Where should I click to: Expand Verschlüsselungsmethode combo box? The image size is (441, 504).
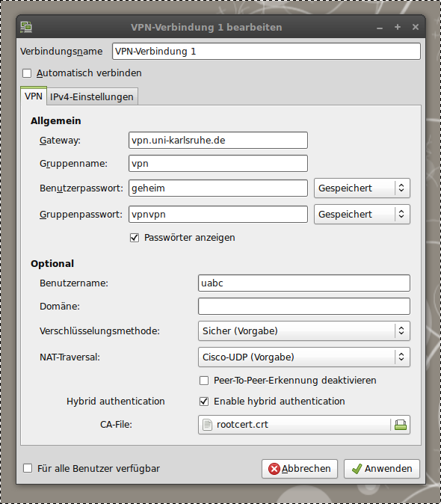point(304,331)
